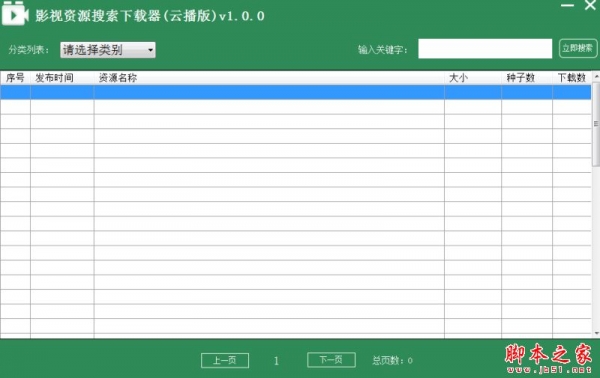Minimize the downloader window
Image resolution: width=600 pixels, height=378 pixels.
(x=567, y=5)
